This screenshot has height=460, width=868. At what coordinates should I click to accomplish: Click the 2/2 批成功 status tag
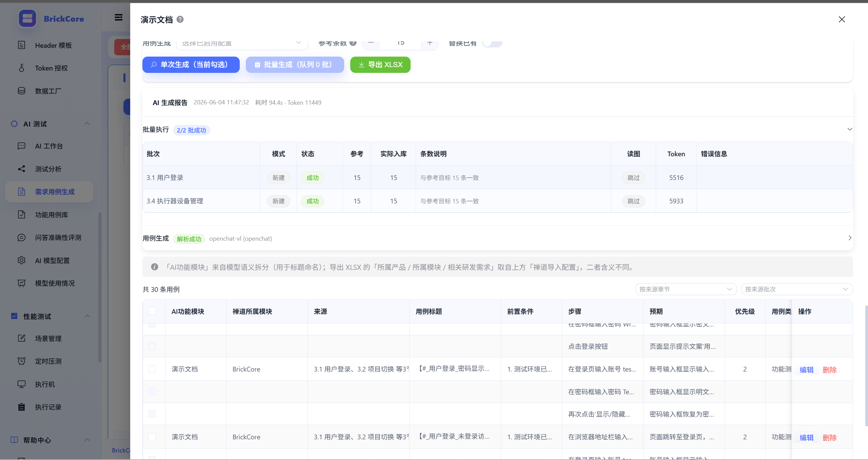click(191, 130)
